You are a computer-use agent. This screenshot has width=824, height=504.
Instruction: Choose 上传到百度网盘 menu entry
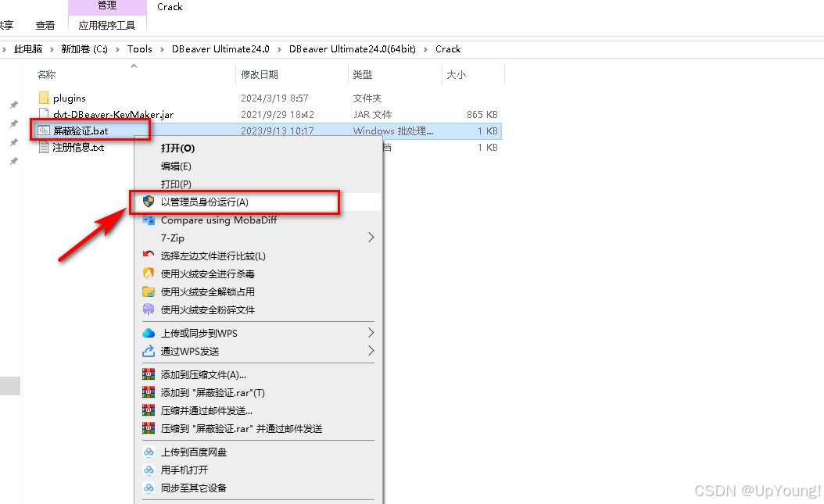coord(194,452)
